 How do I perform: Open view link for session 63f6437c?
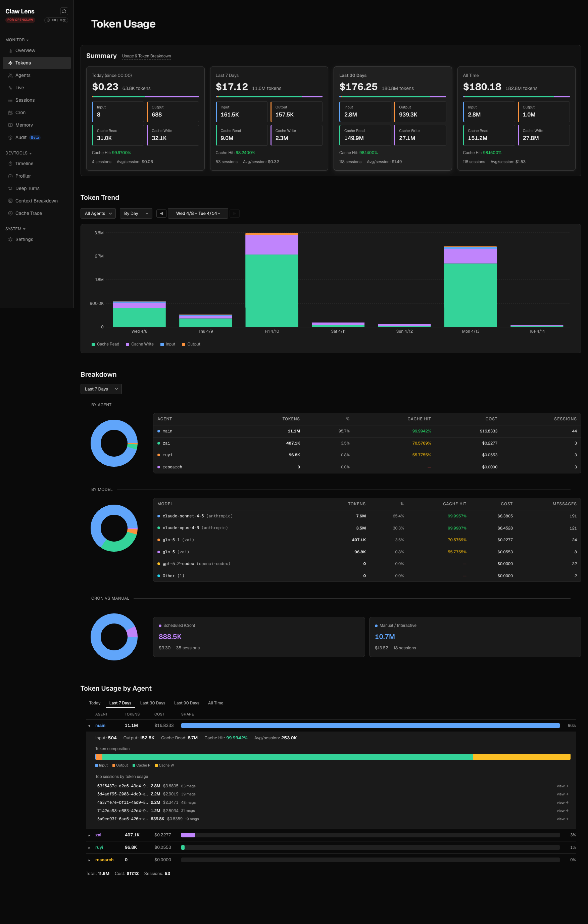point(562,786)
